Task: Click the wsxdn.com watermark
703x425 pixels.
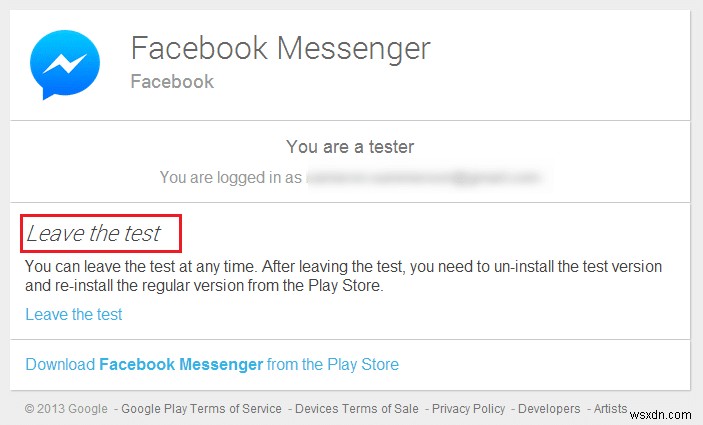Action: click(662, 411)
